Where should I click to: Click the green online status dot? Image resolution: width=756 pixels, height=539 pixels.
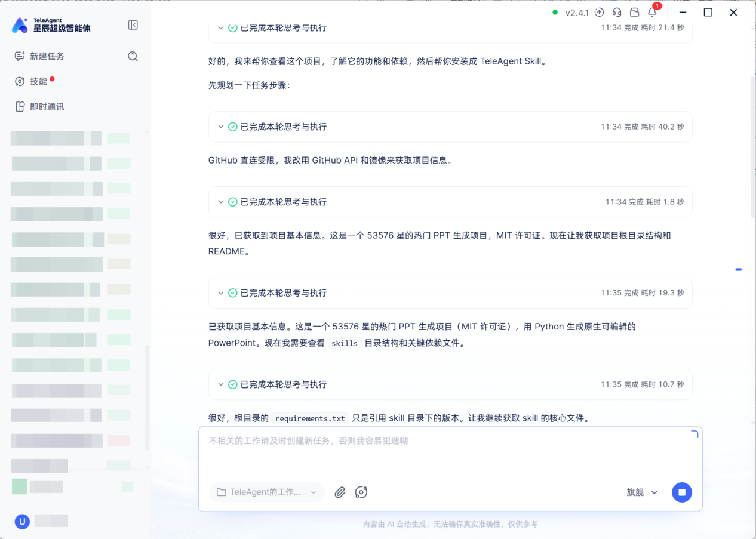click(555, 13)
